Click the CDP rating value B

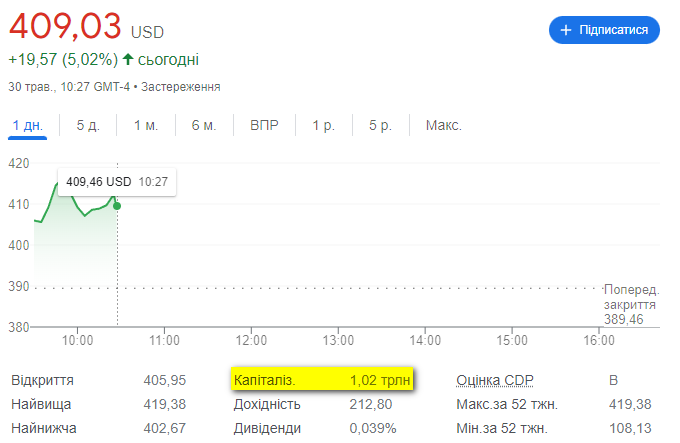point(613,380)
